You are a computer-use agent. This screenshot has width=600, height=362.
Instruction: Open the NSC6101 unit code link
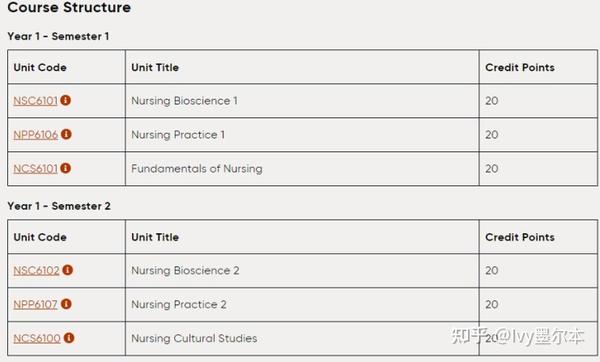tap(36, 101)
